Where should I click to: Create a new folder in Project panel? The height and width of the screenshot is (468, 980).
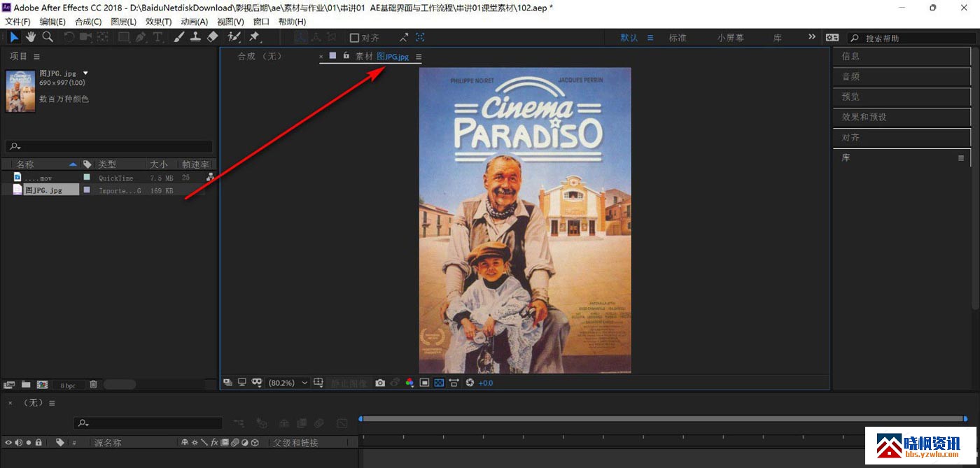[x=26, y=384]
